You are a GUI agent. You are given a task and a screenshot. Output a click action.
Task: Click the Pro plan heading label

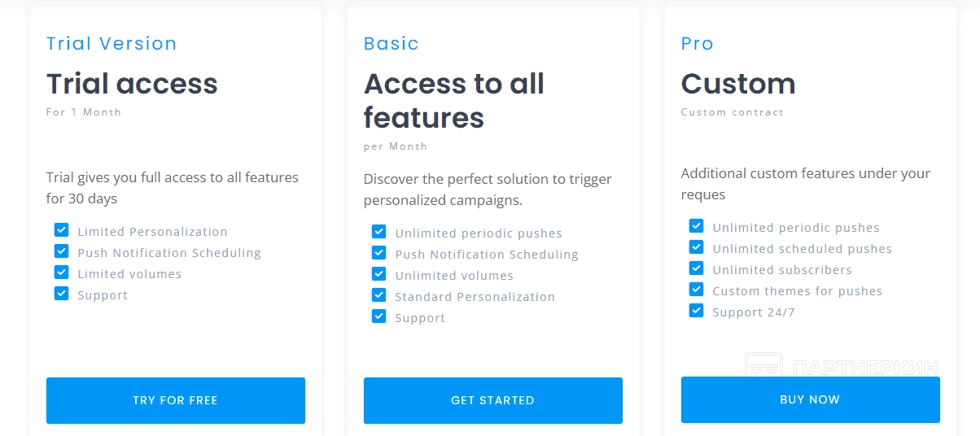(x=698, y=44)
